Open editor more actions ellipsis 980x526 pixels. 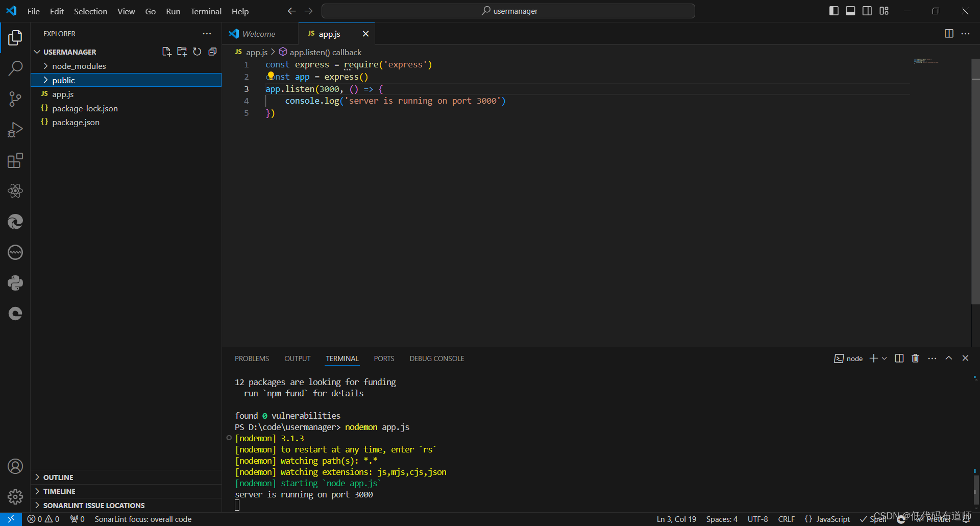click(965, 34)
